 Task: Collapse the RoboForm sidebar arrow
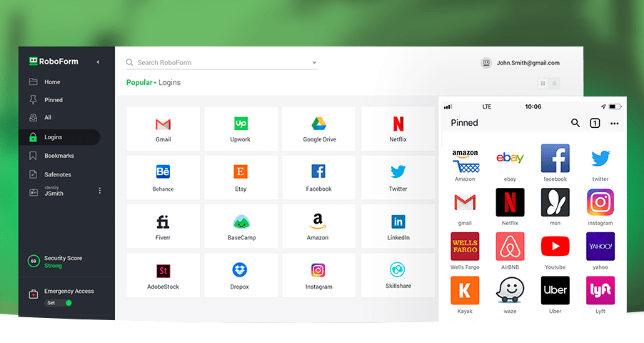[98, 62]
